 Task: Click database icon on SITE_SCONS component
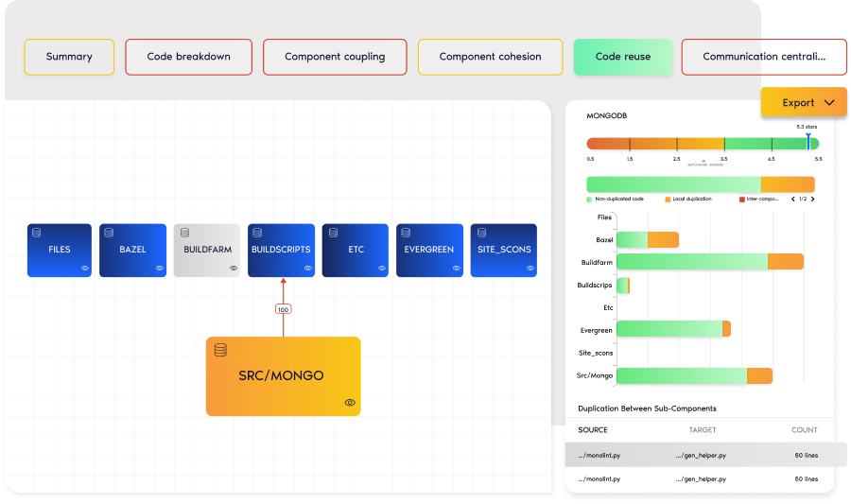(481, 233)
